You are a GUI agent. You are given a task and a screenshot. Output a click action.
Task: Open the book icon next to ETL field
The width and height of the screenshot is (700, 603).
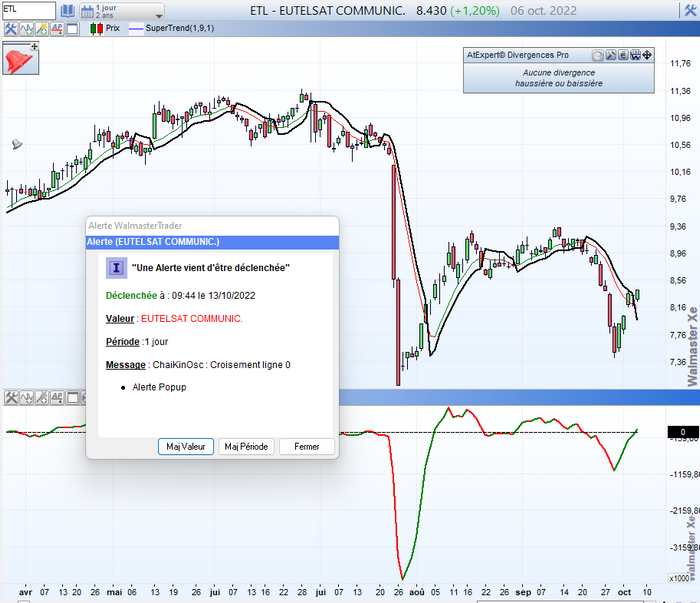point(67,11)
